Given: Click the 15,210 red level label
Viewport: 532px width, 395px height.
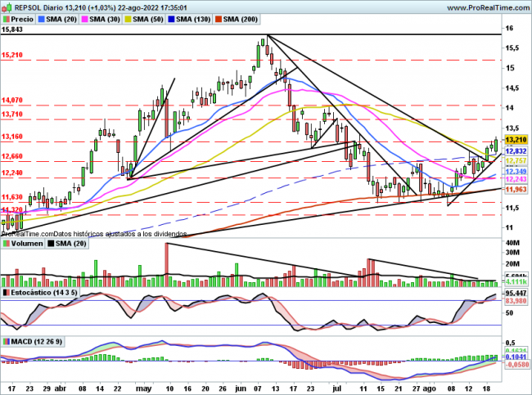Looking at the screenshot, I should [12, 55].
